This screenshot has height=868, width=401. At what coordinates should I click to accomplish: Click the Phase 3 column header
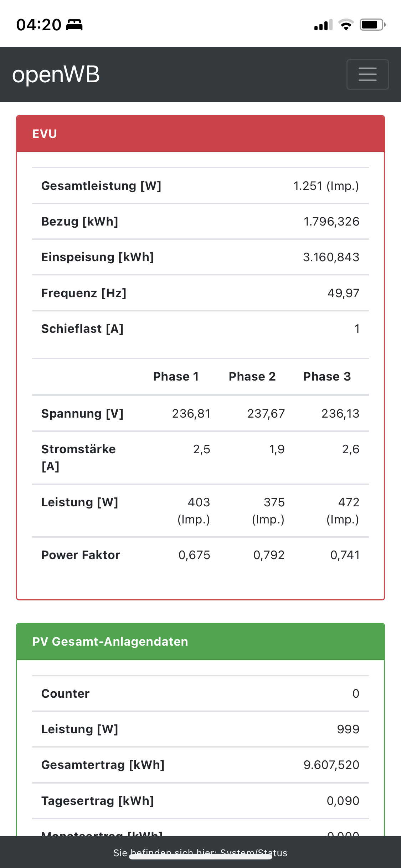(327, 377)
